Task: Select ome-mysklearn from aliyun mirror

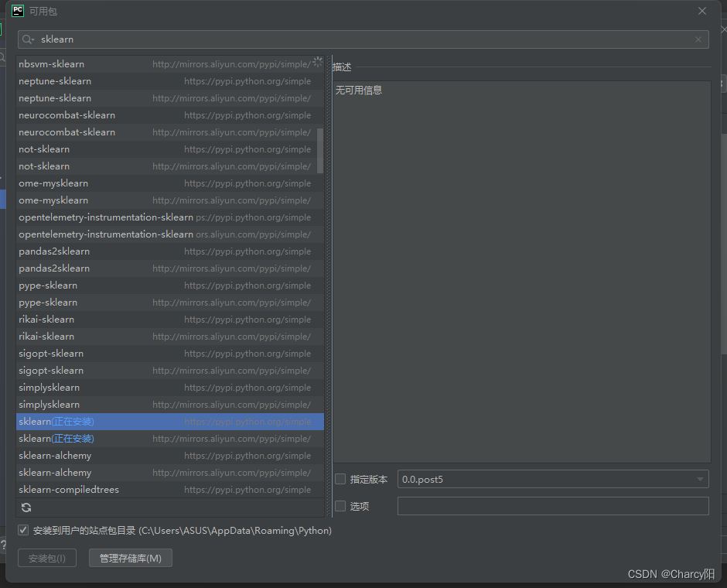Action: point(169,200)
